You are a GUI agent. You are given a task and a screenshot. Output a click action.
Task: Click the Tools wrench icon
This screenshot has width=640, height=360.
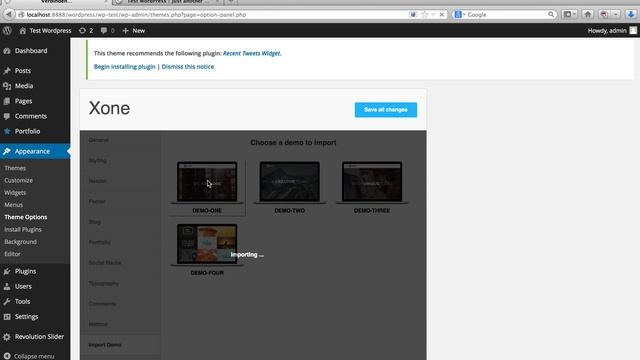click(7, 301)
